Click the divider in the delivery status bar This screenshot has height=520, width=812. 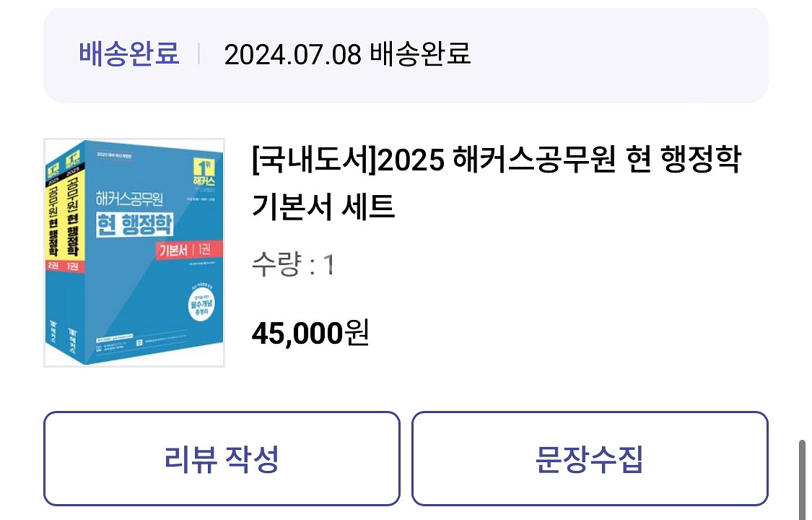tap(199, 54)
